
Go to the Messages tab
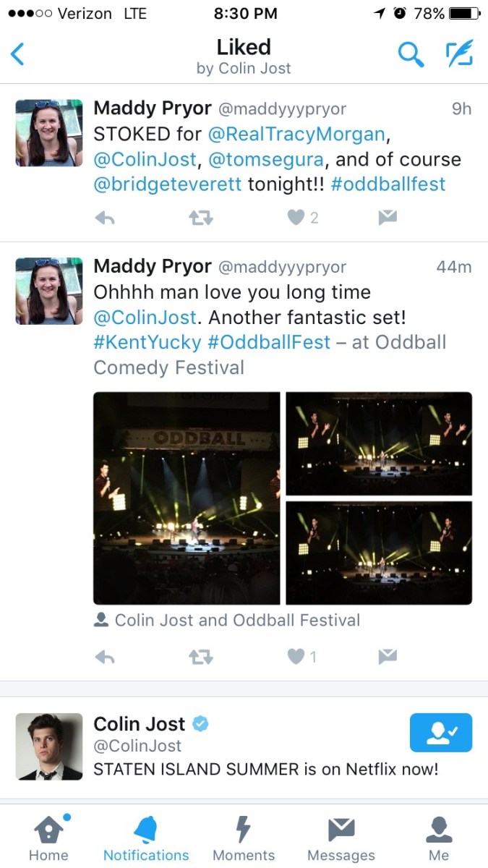[341, 838]
